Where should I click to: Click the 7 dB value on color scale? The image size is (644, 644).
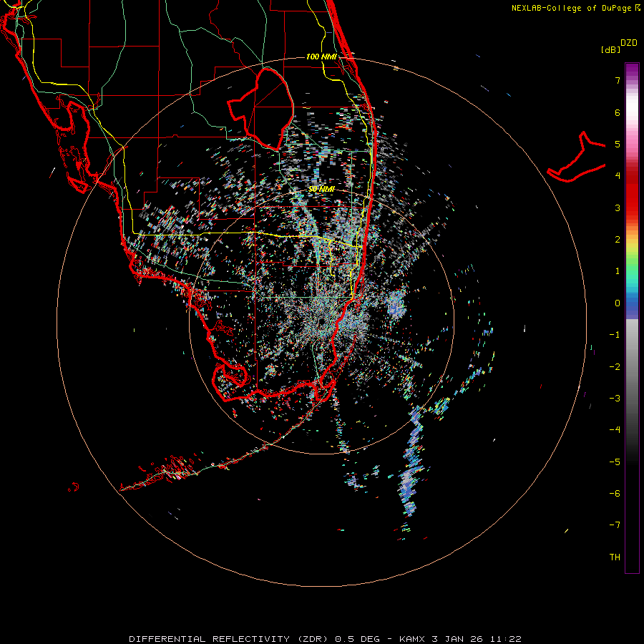618,80
